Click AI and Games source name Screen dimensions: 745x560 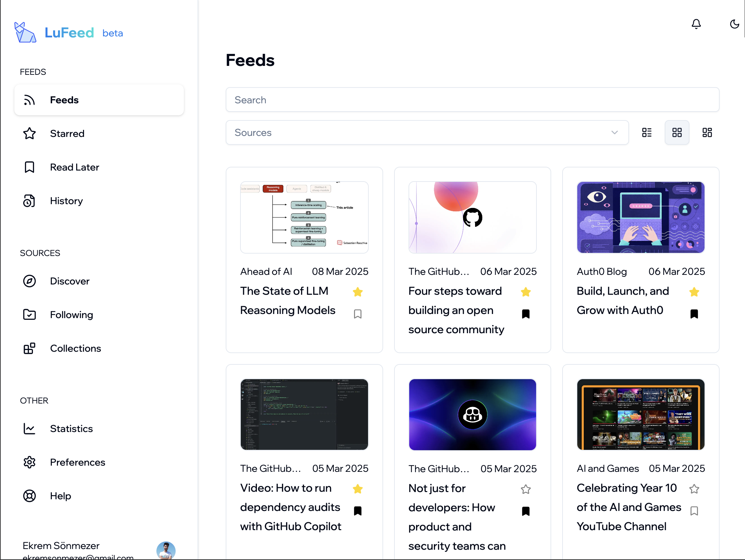pyautogui.click(x=608, y=468)
